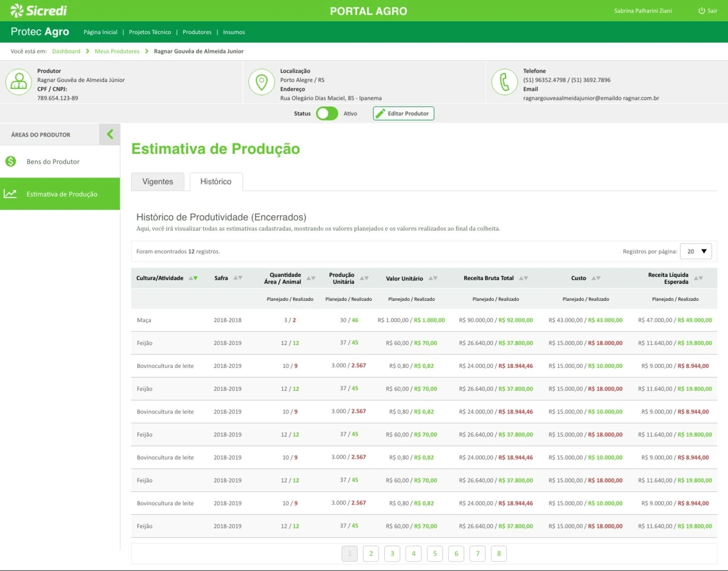The image size is (728, 571).
Task: Go to page 5 of results
Action: point(435,553)
